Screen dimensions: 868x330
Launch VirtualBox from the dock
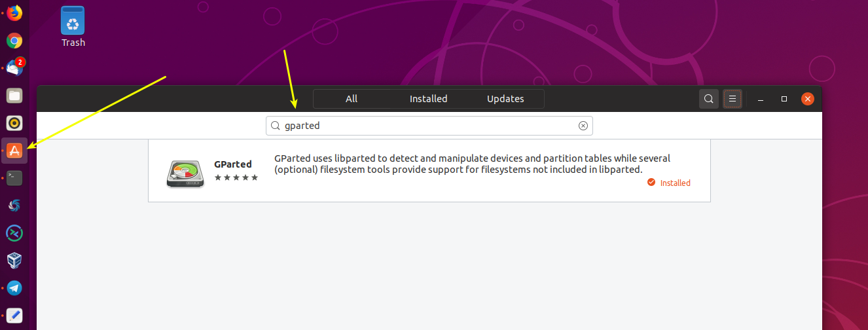pyautogui.click(x=14, y=260)
